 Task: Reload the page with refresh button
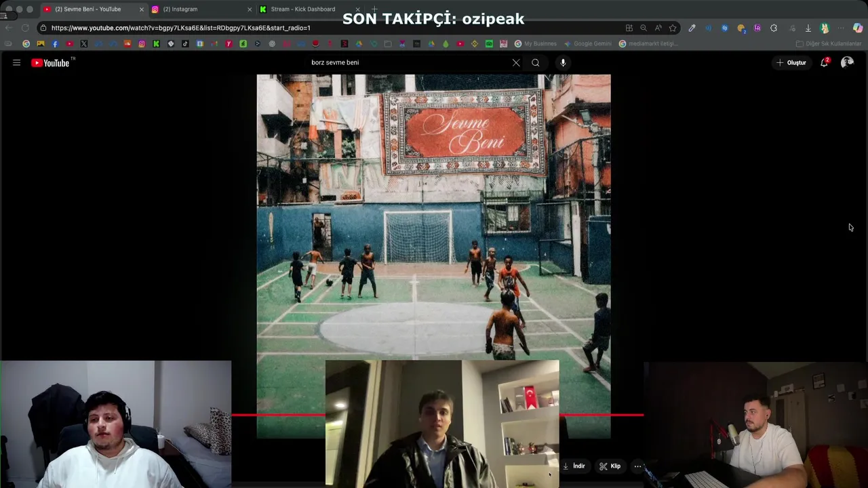pyautogui.click(x=25, y=28)
